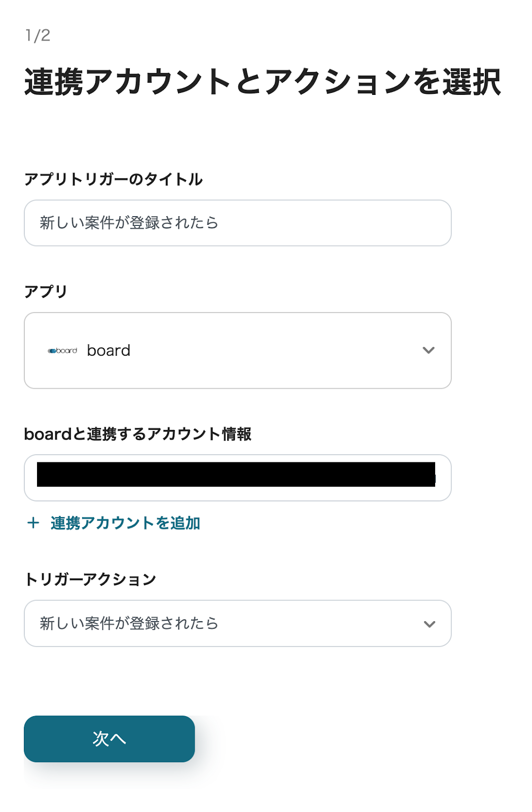Viewport: 532px width, 812px height.
Task: Click the blacked-out account name bar
Action: pos(236,475)
